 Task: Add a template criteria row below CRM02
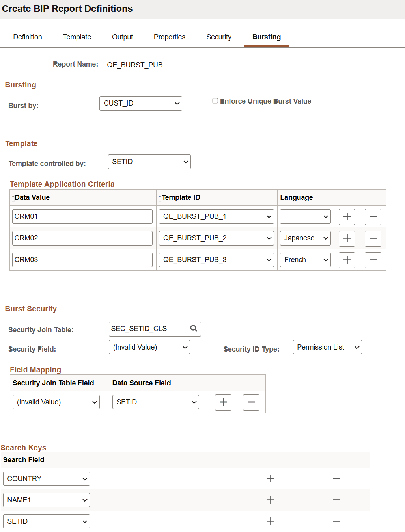click(346, 238)
